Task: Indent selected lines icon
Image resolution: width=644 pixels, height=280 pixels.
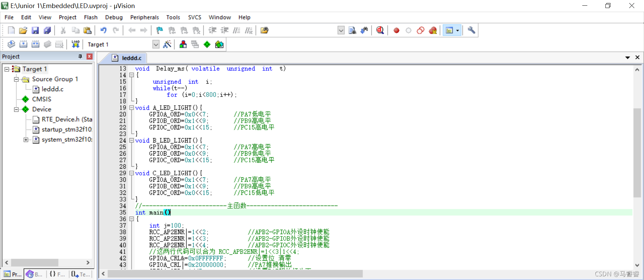Action: click(x=212, y=31)
